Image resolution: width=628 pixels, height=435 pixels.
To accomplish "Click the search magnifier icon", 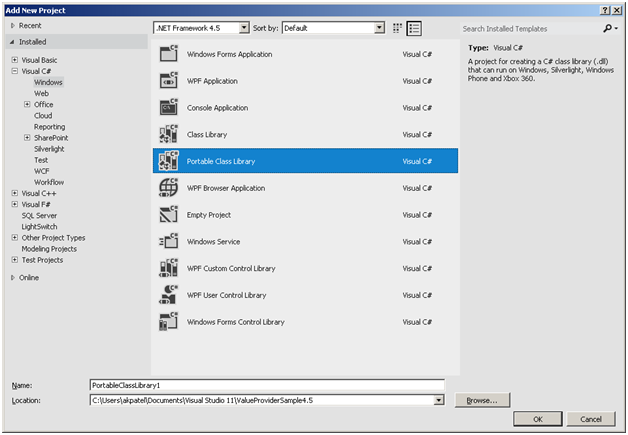I will [x=608, y=28].
